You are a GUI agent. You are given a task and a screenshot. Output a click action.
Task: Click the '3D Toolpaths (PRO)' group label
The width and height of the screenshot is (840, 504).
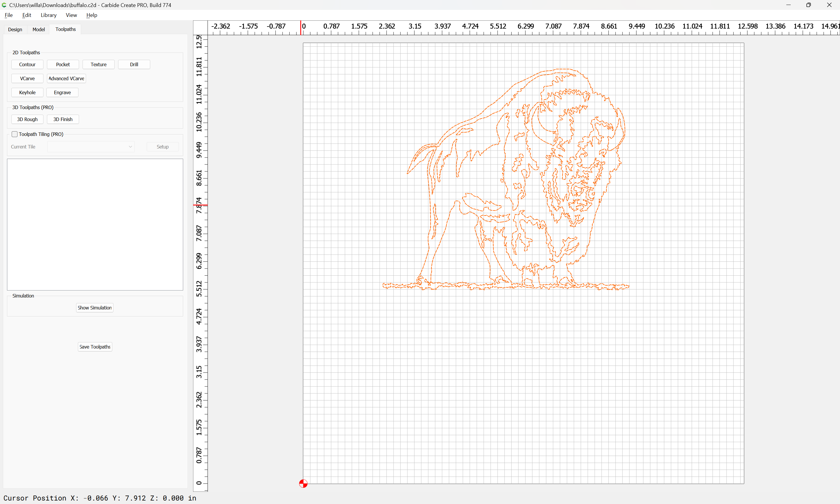coord(33,107)
